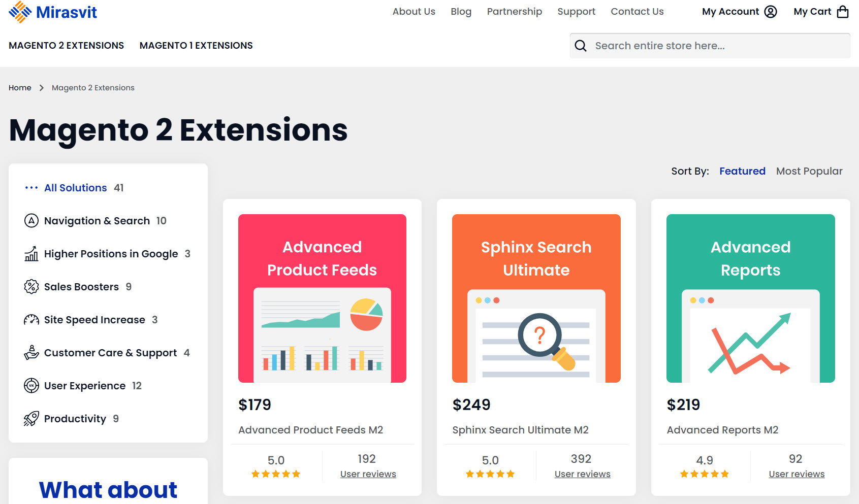Open the Sphinx Search Ultimate thumbnail

536,298
